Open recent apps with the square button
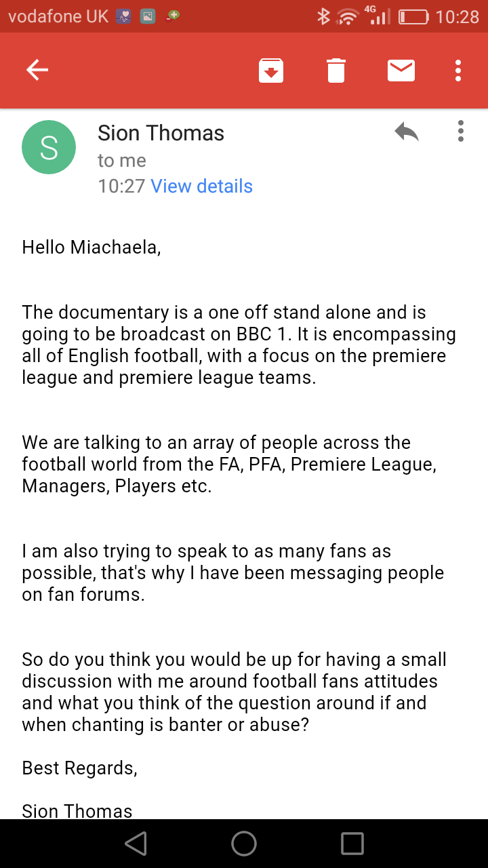Screen dimensions: 488x868 [x=352, y=844]
